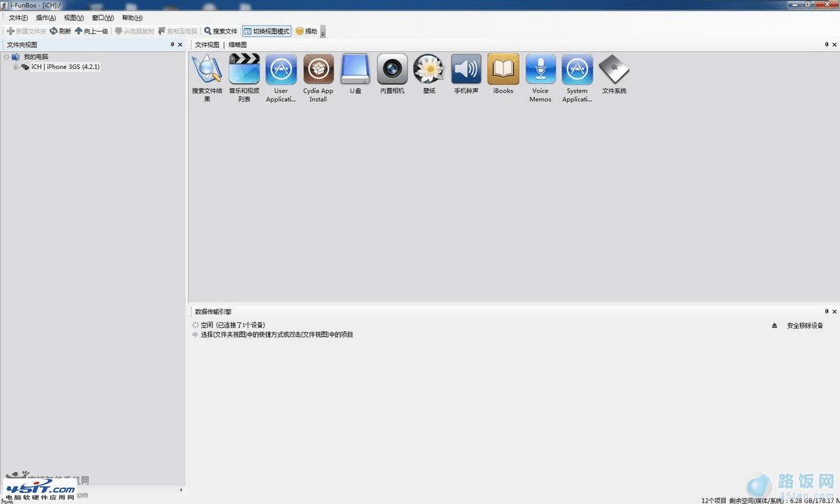Click the 剩余空间 free space status text
This screenshot has height=504, width=840.
[784, 500]
